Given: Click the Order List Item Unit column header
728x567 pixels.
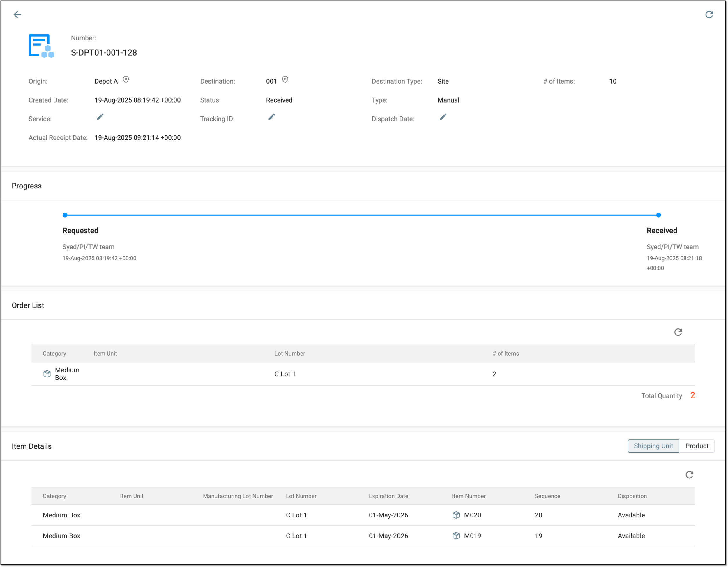Looking at the screenshot, I should click(105, 354).
